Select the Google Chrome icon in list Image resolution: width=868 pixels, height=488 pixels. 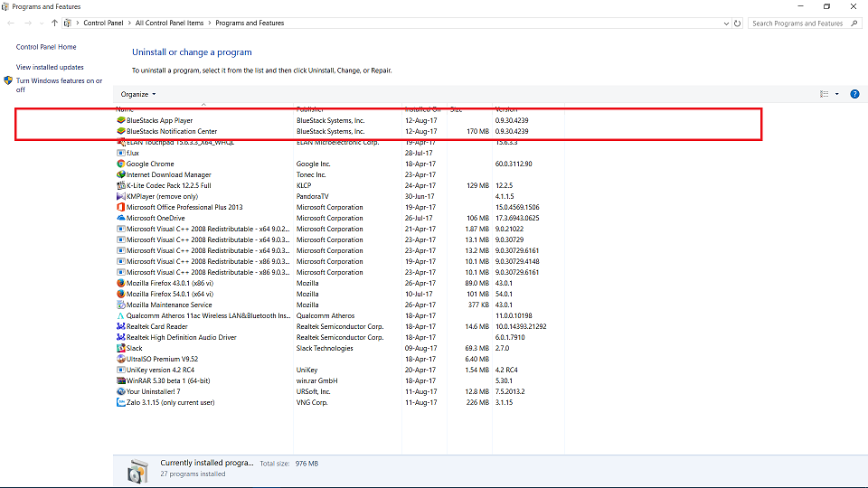point(121,164)
